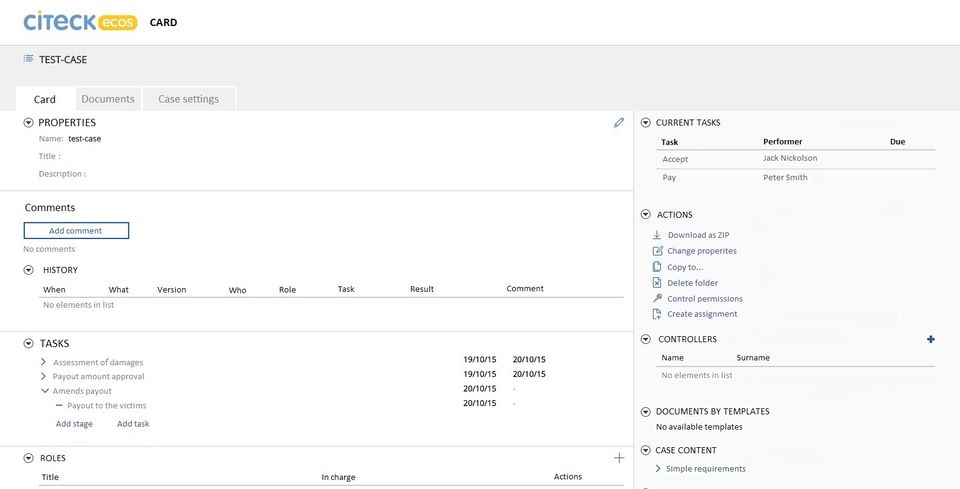Image resolution: width=960 pixels, height=489 pixels.
Task: Click the Change properties edit icon
Action: tap(657, 251)
